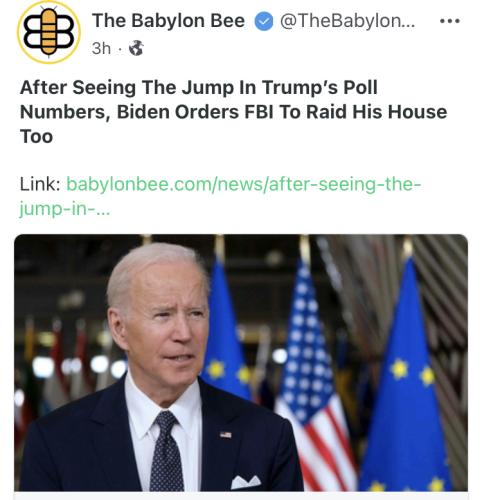This screenshot has width=482, height=500.
Task: Open the babylonbee.com/news article link
Action: [x=244, y=184]
